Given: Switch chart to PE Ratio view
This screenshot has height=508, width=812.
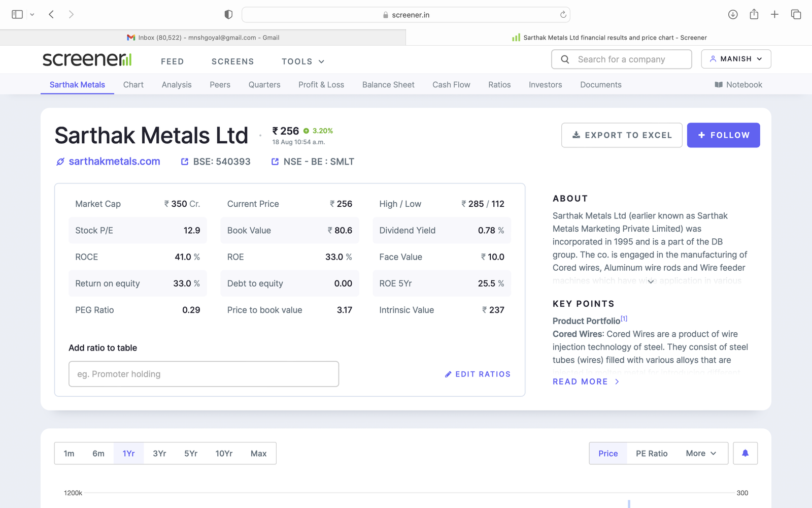Looking at the screenshot, I should pos(652,453).
